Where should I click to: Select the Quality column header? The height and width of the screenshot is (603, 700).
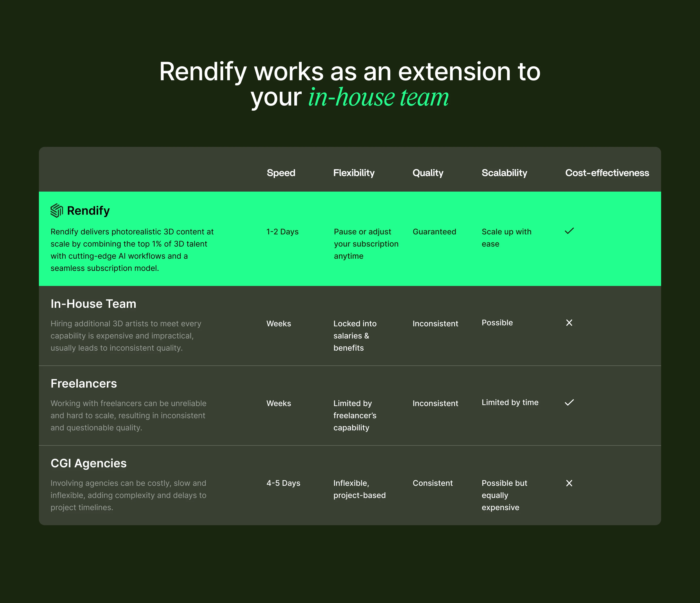[428, 173]
